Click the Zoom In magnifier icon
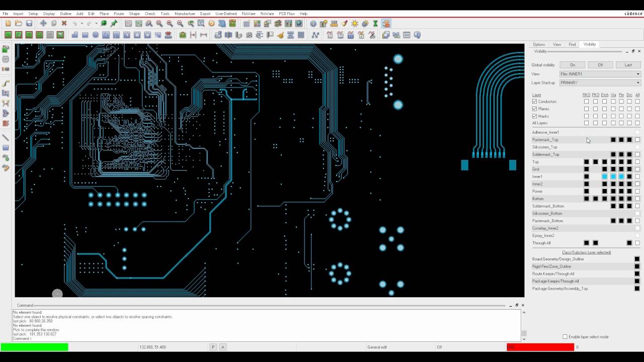This screenshot has height=362, width=644. [x=170, y=24]
